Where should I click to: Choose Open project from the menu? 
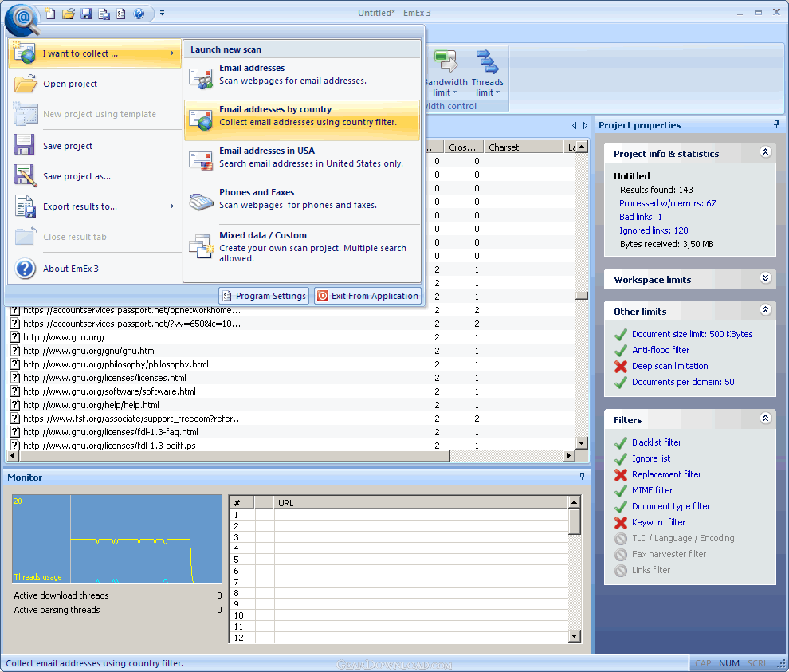pyautogui.click(x=95, y=84)
